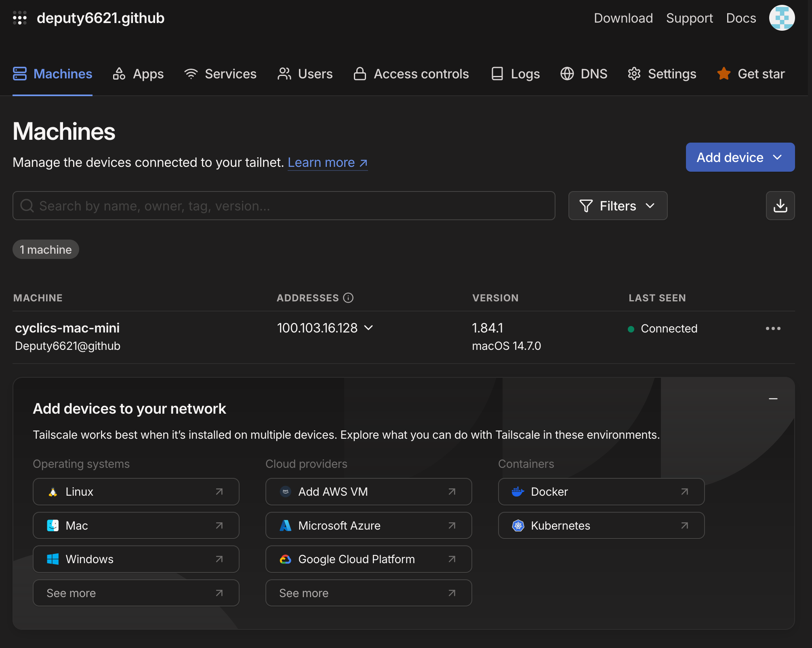Click Add AWS VM button
The width and height of the screenshot is (812, 648).
[x=368, y=492]
